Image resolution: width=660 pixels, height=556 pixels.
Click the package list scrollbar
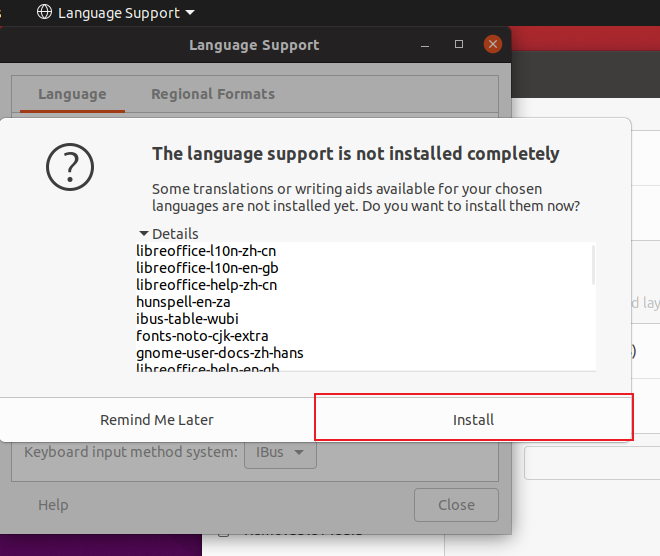593,265
